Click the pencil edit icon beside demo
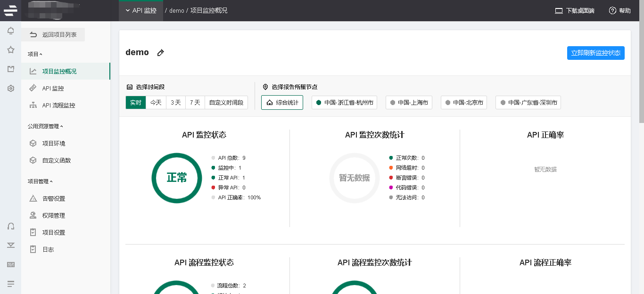The image size is (644, 294). coord(160,53)
